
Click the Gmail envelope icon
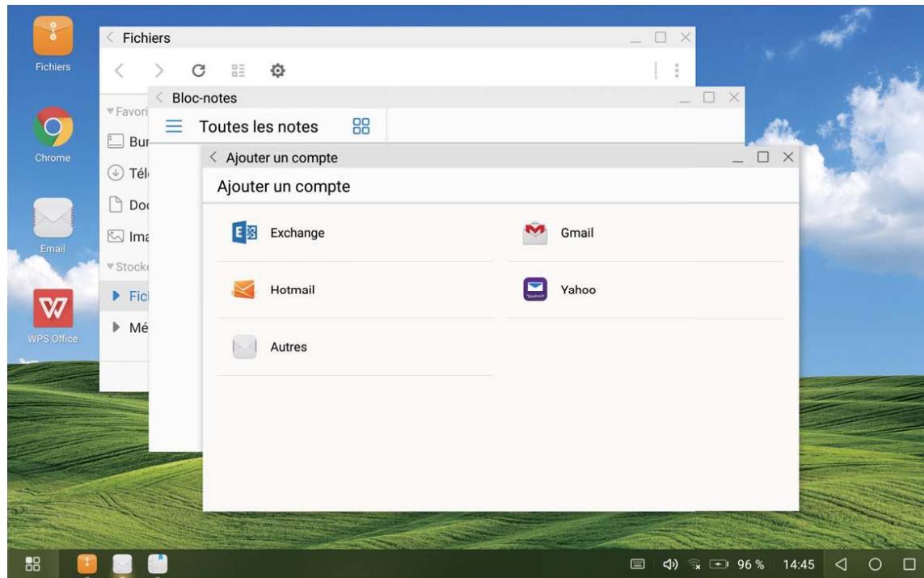click(x=535, y=233)
